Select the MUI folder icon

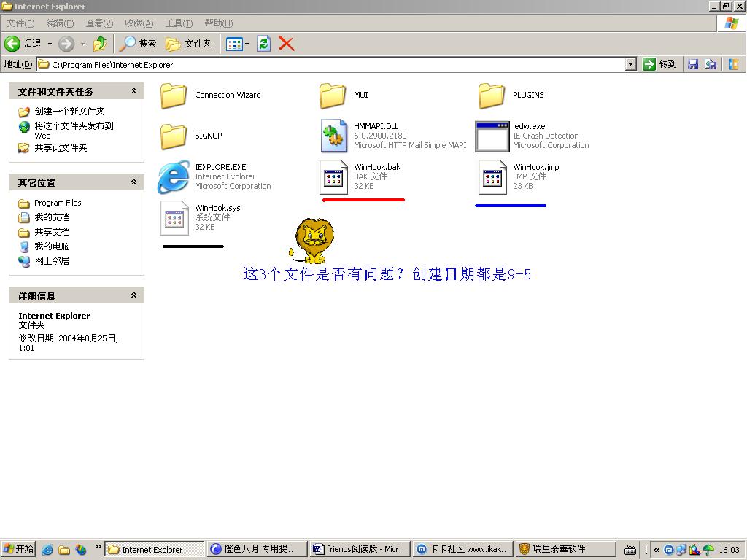coord(333,96)
